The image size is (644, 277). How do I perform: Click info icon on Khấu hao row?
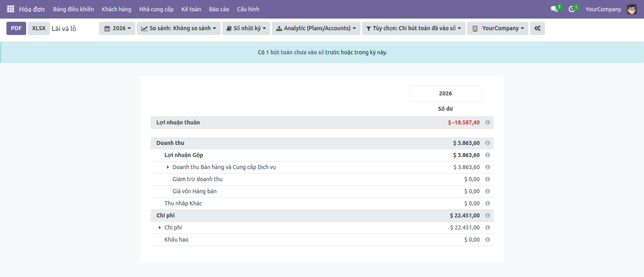point(487,240)
